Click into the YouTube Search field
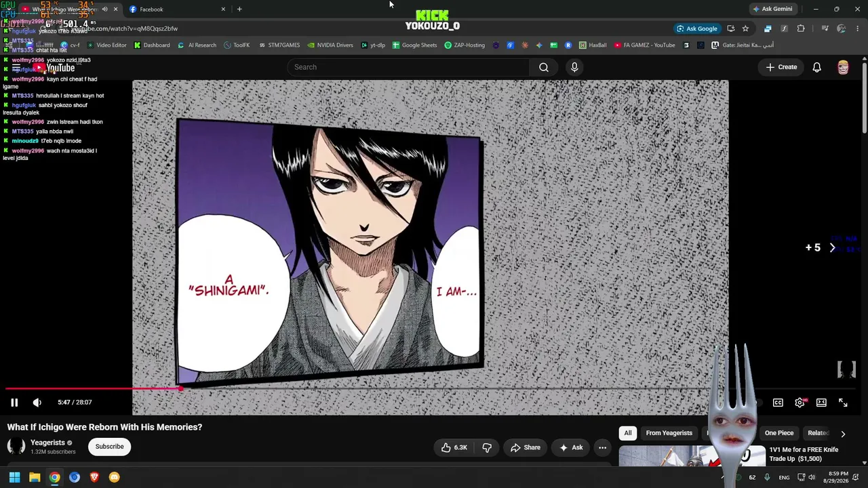This screenshot has height=488, width=868. click(409, 67)
